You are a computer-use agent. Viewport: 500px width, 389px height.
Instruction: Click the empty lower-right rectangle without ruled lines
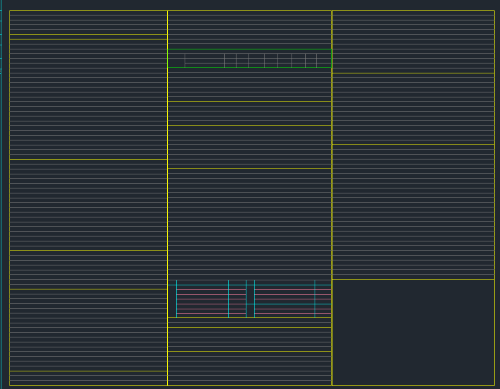click(x=413, y=332)
